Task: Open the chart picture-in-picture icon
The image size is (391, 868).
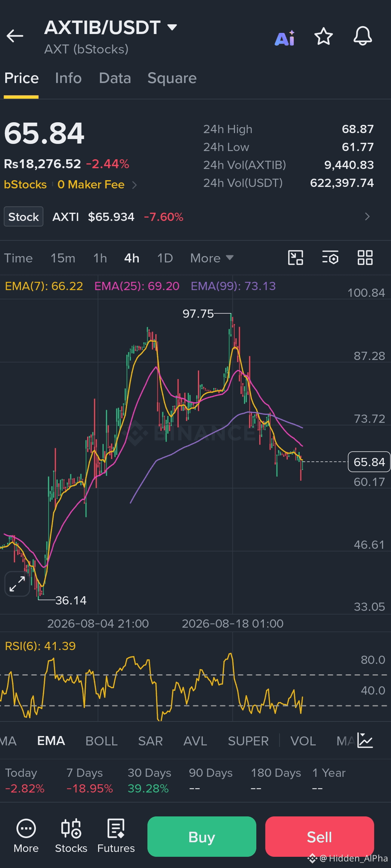Action: (296, 258)
